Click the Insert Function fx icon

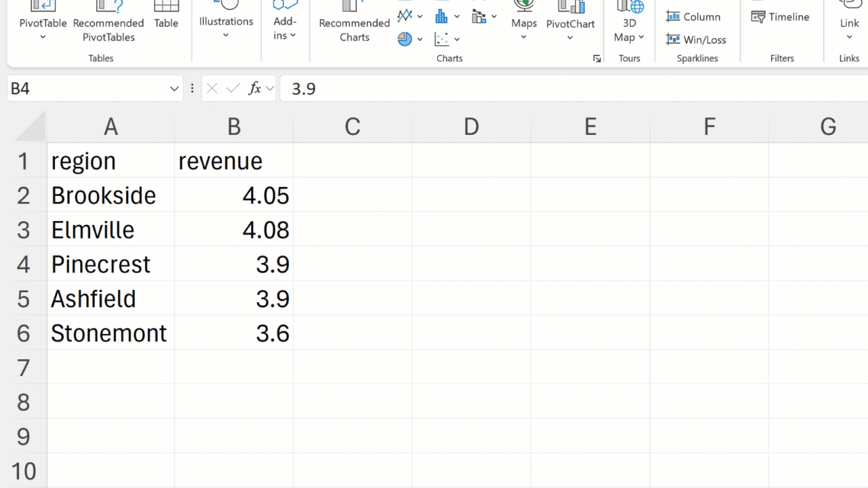tap(254, 89)
